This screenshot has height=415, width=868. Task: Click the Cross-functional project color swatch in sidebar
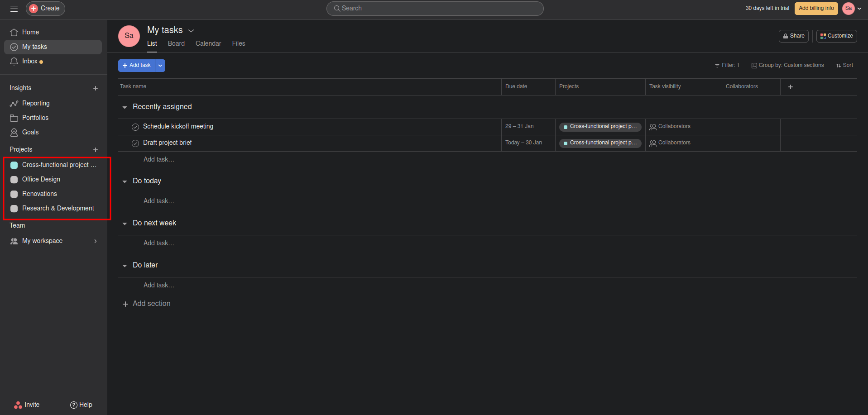(14, 165)
